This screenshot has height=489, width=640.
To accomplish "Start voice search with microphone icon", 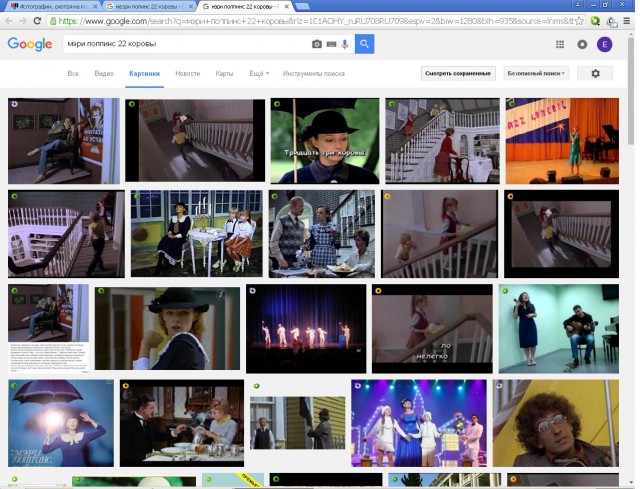I will coord(345,44).
